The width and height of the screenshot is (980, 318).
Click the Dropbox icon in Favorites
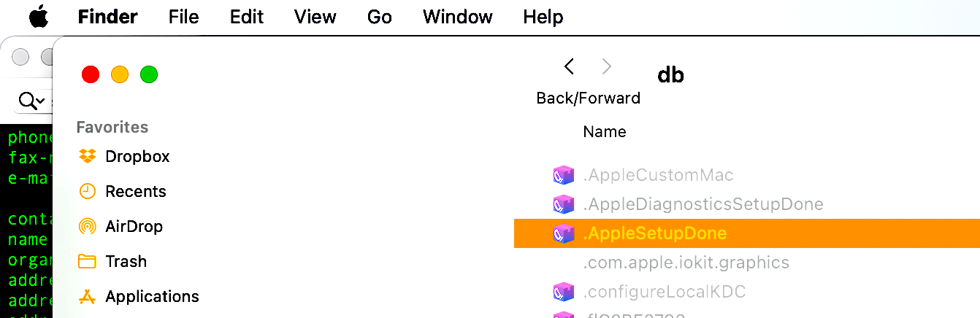click(88, 156)
